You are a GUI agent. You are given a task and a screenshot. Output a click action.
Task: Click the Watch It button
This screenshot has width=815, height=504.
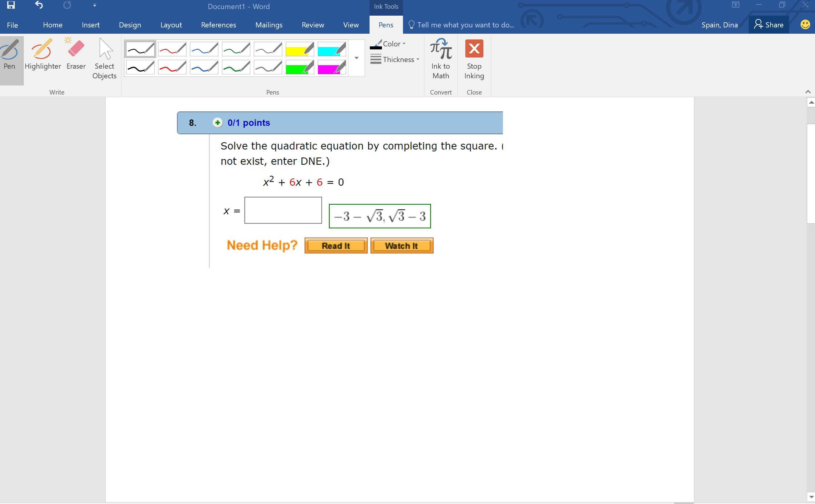tap(401, 245)
